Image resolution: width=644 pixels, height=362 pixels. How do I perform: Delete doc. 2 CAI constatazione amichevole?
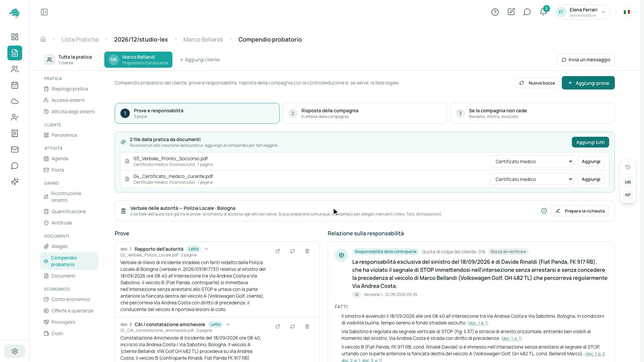(x=307, y=326)
